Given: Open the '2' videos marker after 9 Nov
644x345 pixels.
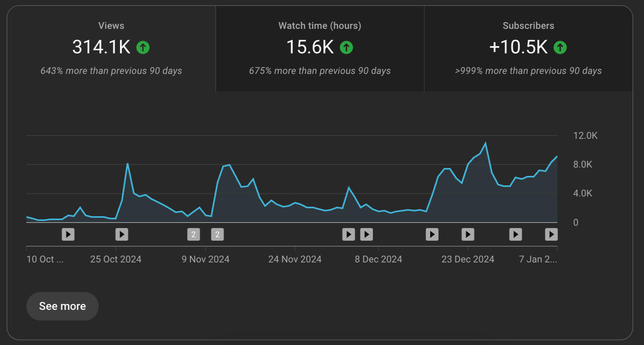Looking at the screenshot, I should click(x=218, y=234).
